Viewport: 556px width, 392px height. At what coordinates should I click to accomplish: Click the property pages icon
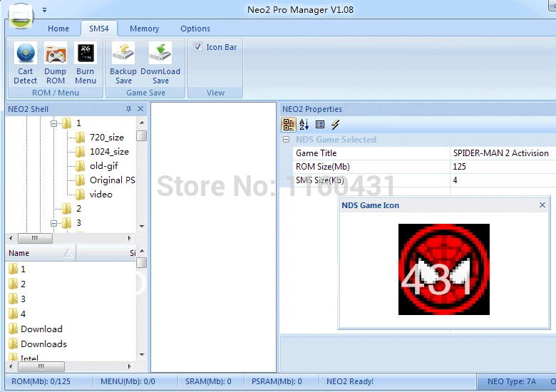point(320,125)
